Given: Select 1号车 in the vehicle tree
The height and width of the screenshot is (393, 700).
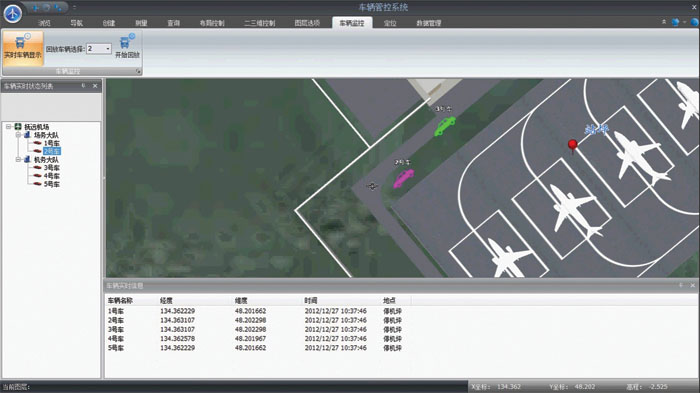Looking at the screenshot, I should pyautogui.click(x=51, y=143).
